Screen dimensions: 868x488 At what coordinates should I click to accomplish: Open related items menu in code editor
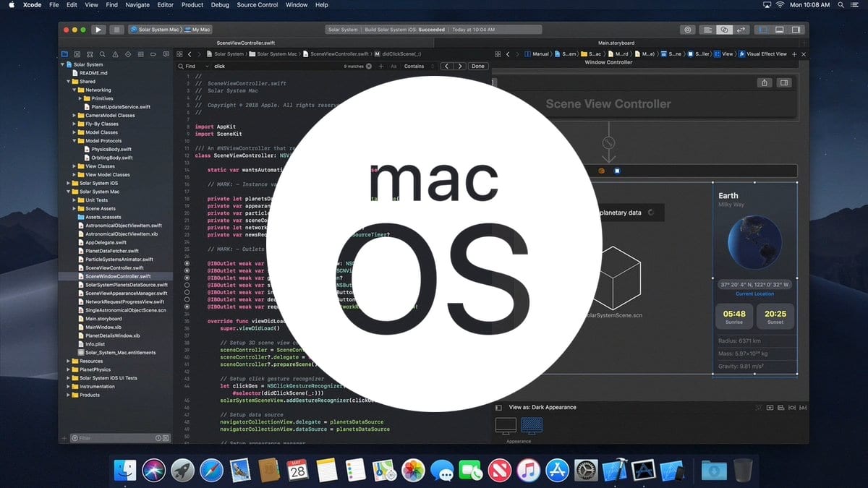(179, 54)
